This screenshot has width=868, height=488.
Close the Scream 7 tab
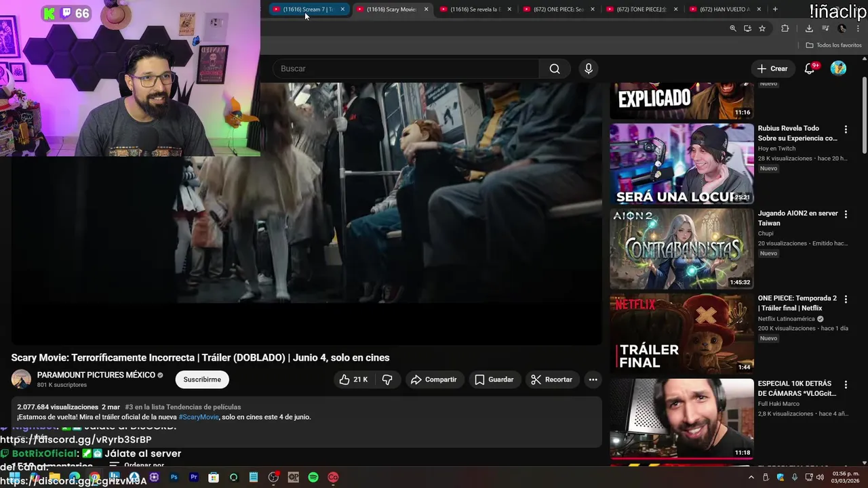[x=342, y=9]
